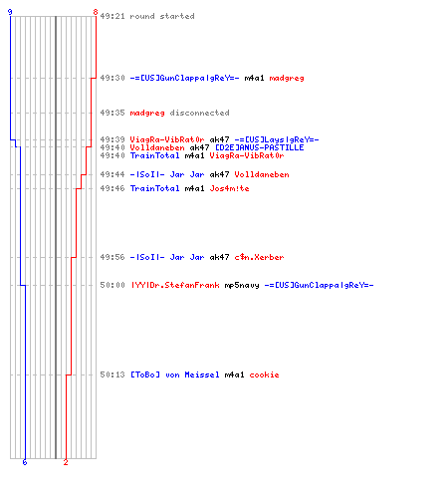The width and height of the screenshot is (448, 498).
Task: Click c$n.Xerber victim name
Action: click(259, 257)
